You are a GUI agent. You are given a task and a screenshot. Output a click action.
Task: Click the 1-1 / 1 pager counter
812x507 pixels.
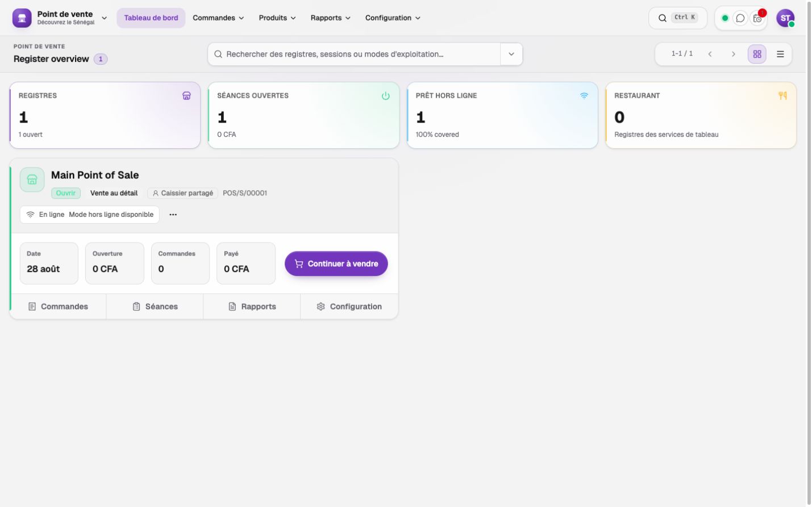682,53
